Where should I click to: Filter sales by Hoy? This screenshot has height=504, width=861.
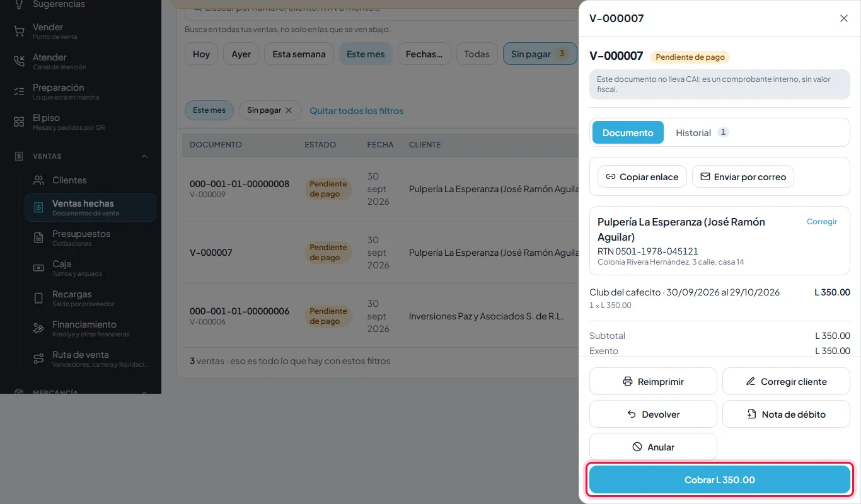coord(201,54)
